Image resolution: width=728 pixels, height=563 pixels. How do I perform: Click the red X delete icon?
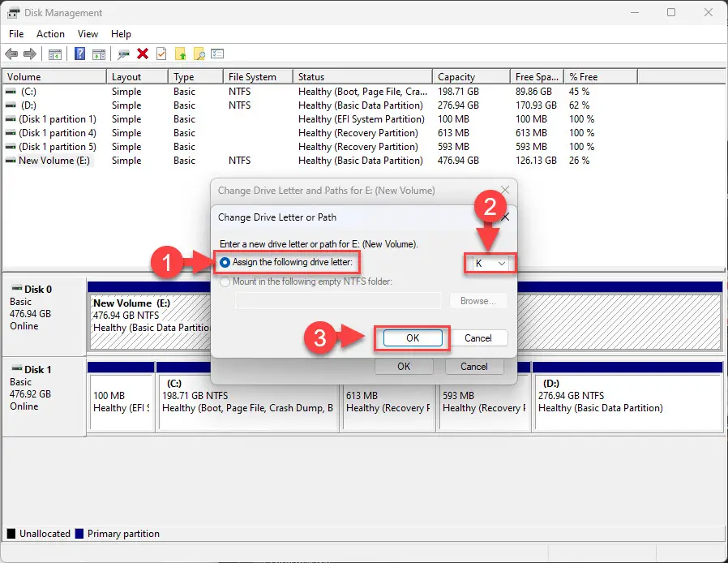click(142, 54)
